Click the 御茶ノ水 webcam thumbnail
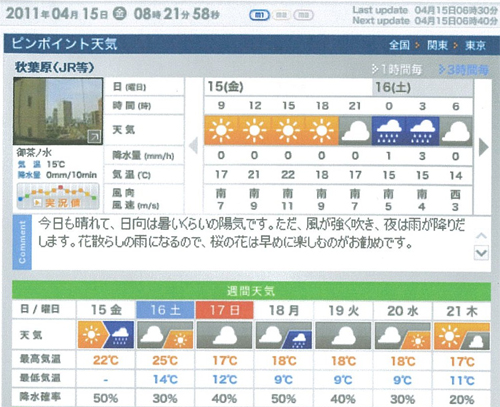The image size is (500, 407). pos(58,111)
